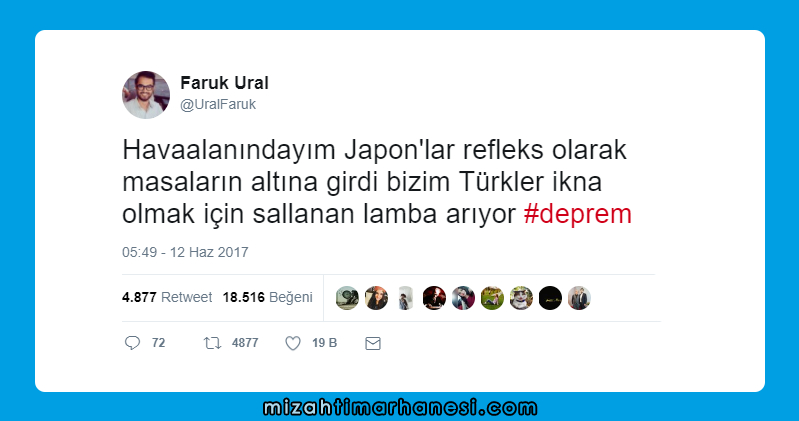Open the avatar of the girl sitting on grass

[492, 298]
